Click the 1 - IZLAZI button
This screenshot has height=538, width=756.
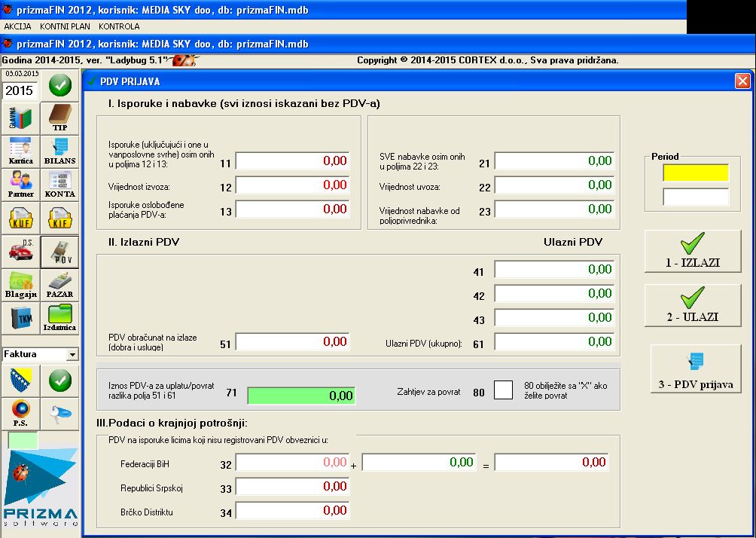[x=693, y=251]
